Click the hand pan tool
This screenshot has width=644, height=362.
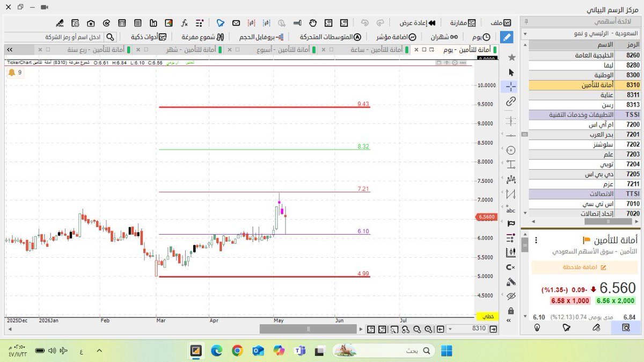(313, 23)
